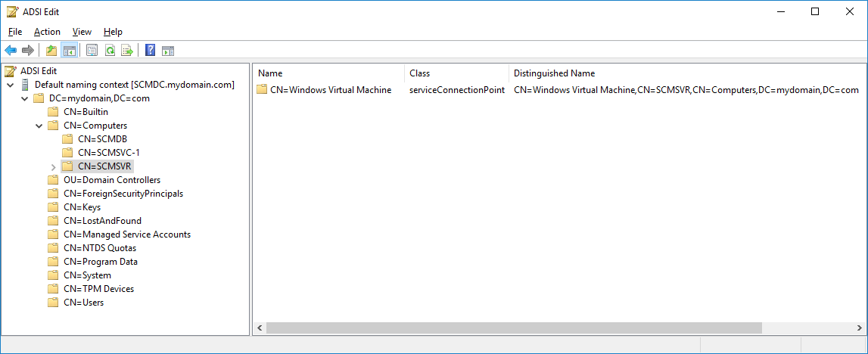Image resolution: width=868 pixels, height=354 pixels.
Task: Select CN=SCMSVR computer object
Action: tap(104, 166)
